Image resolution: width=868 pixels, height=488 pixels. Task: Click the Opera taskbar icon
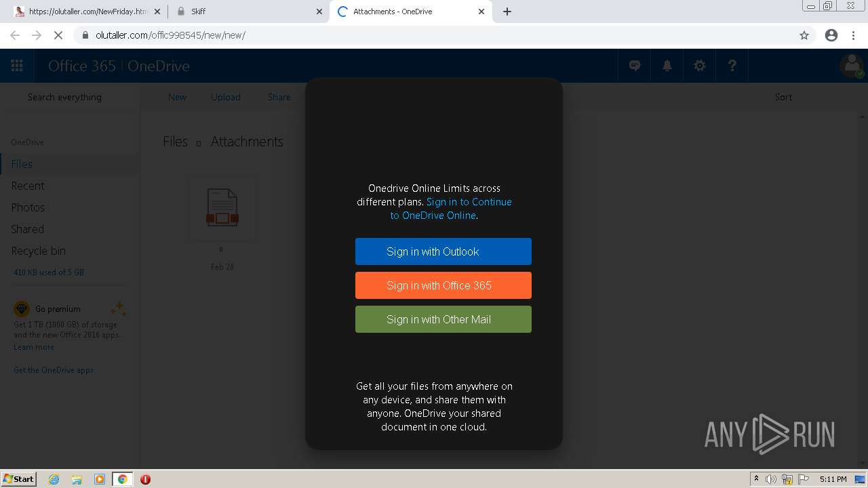(x=145, y=479)
